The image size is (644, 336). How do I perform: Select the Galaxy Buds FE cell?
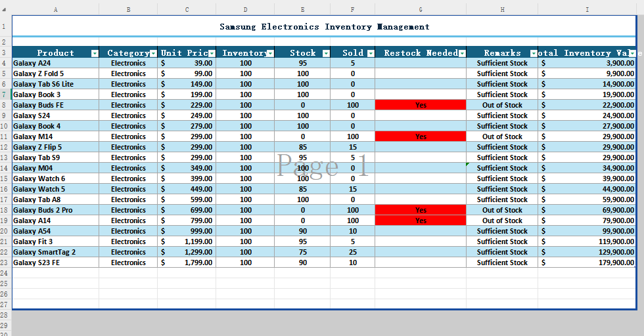[55, 106]
